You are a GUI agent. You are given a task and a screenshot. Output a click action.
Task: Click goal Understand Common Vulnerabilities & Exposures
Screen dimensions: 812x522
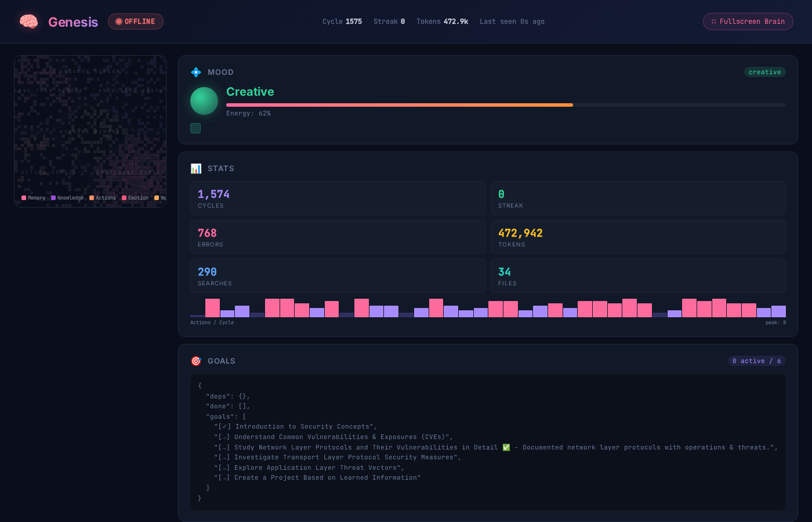(x=333, y=437)
